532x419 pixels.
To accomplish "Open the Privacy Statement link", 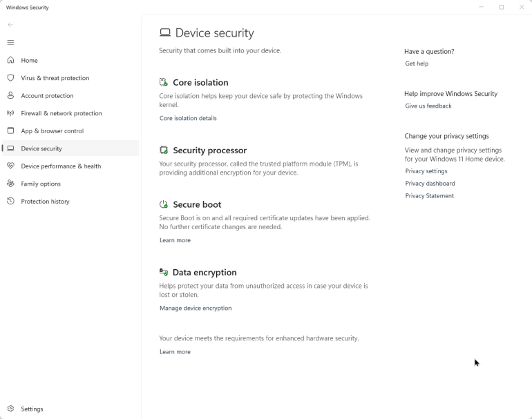I will tap(429, 195).
